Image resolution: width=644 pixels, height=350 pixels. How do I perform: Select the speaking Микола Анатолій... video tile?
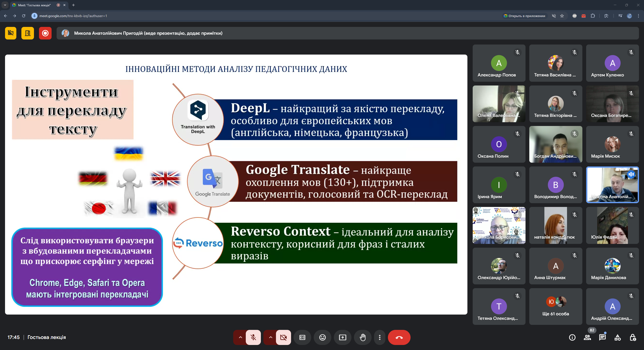612,185
